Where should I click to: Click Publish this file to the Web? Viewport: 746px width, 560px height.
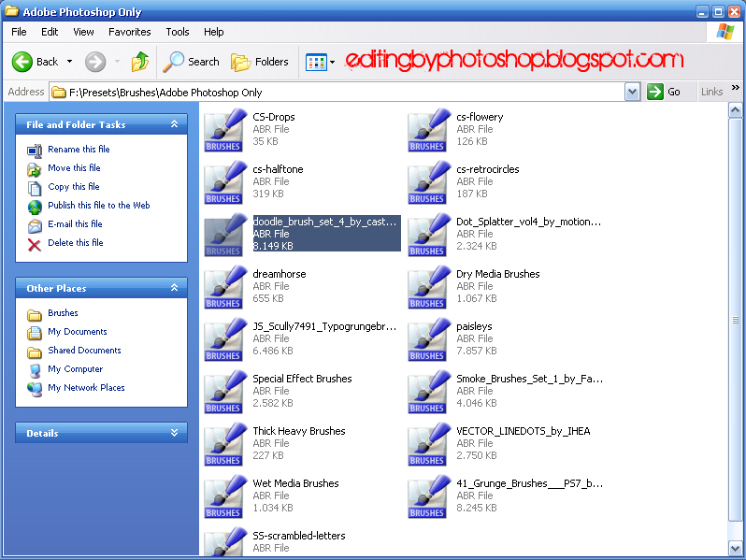pyautogui.click(x=99, y=205)
